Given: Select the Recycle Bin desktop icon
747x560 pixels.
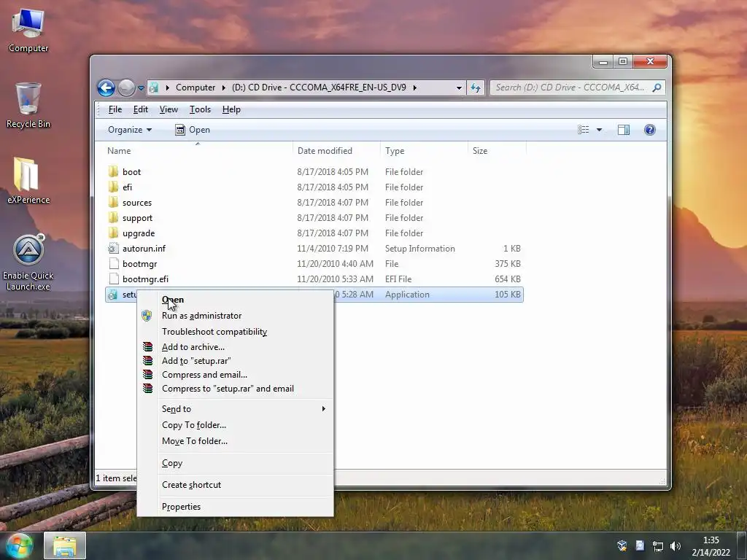Looking at the screenshot, I should click(28, 105).
